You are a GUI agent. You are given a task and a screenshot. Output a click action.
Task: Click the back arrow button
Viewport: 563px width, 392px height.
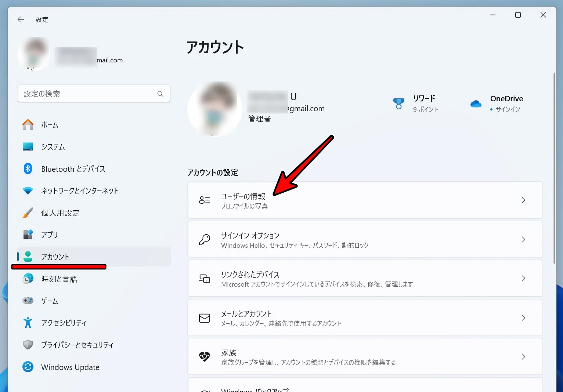tap(21, 19)
